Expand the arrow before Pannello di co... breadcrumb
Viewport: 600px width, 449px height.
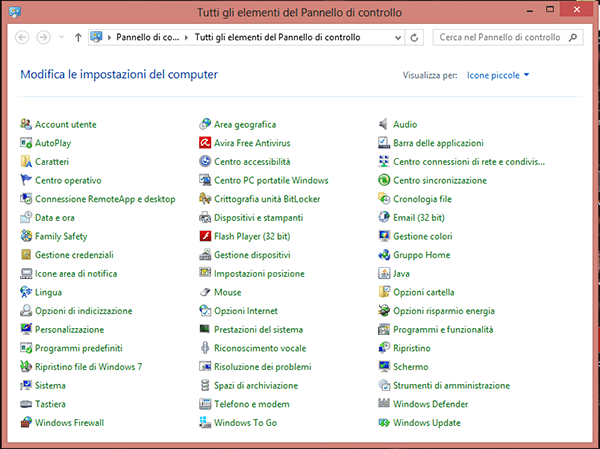click(x=109, y=38)
